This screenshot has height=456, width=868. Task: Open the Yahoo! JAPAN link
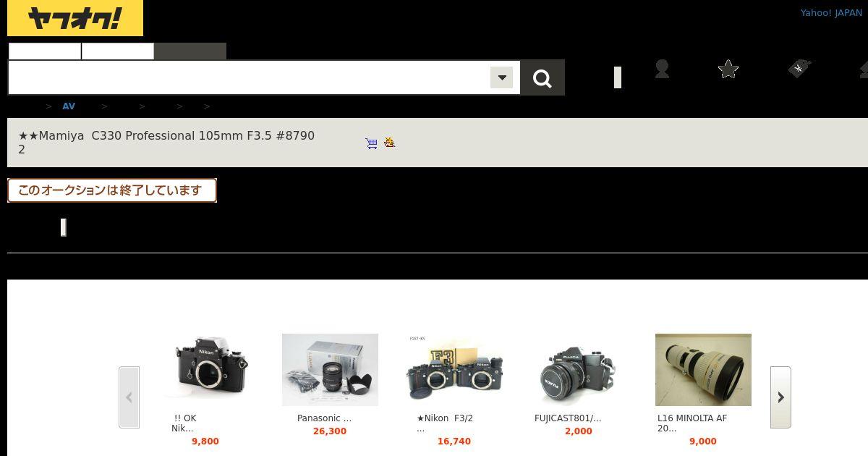(x=831, y=13)
